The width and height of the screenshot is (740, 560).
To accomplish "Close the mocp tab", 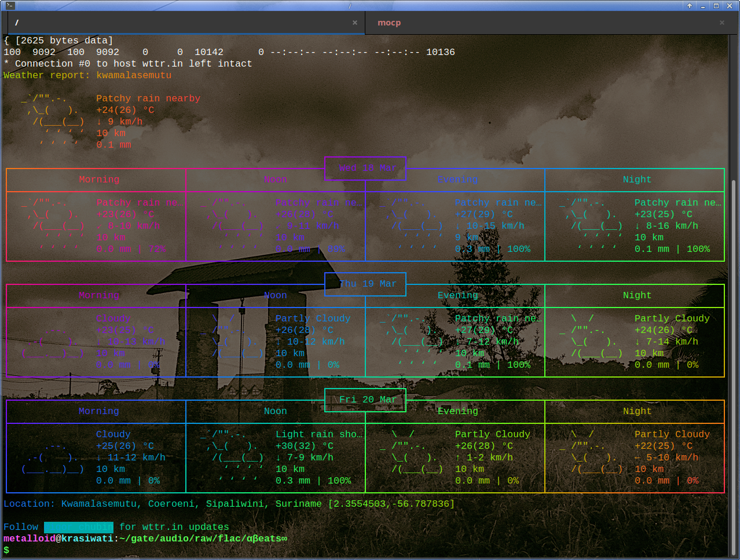I will click(x=721, y=23).
